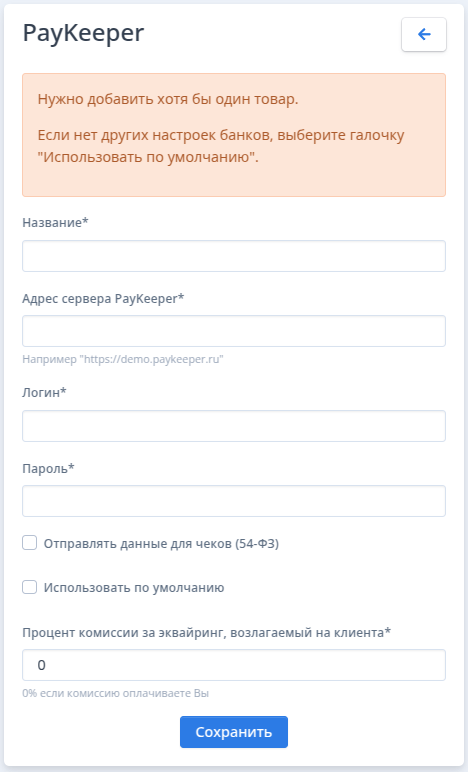Select the Логин text field
This screenshot has height=772, width=468.
[x=234, y=426]
